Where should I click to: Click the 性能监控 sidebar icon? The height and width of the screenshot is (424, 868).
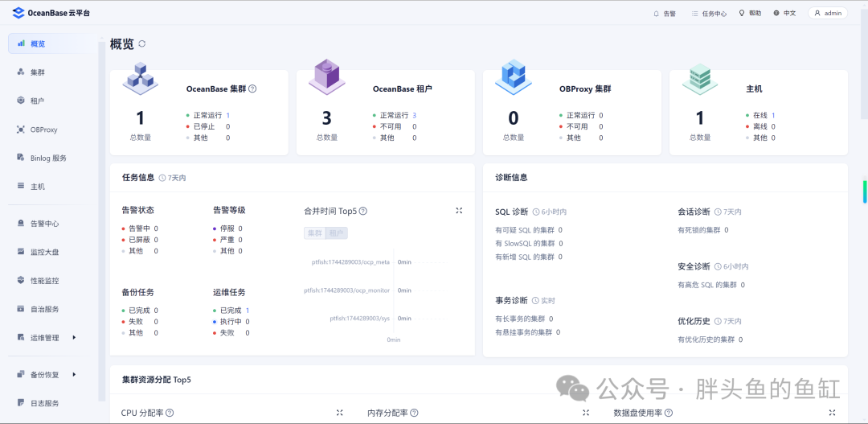coord(21,281)
